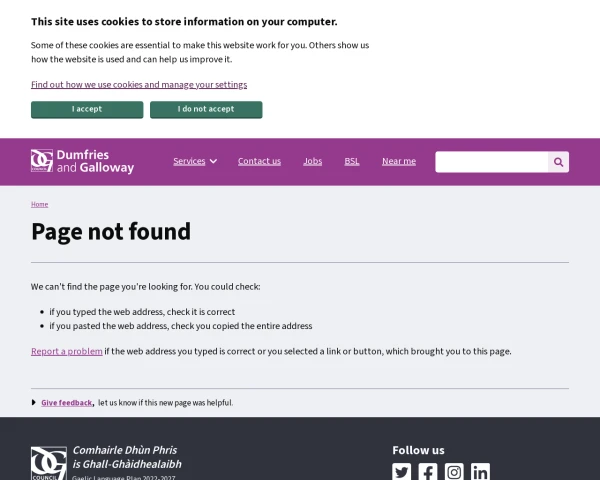The height and width of the screenshot is (480, 600).
Task: Click the Twitter social media icon
Action: click(402, 472)
